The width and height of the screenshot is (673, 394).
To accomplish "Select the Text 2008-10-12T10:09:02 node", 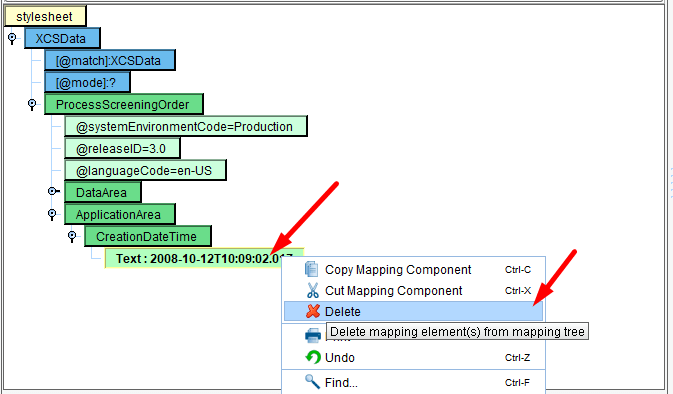I will 204,258.
